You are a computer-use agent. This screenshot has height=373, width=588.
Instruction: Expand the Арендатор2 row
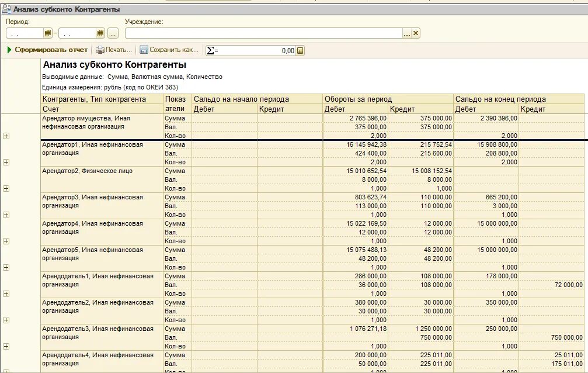click(6, 189)
